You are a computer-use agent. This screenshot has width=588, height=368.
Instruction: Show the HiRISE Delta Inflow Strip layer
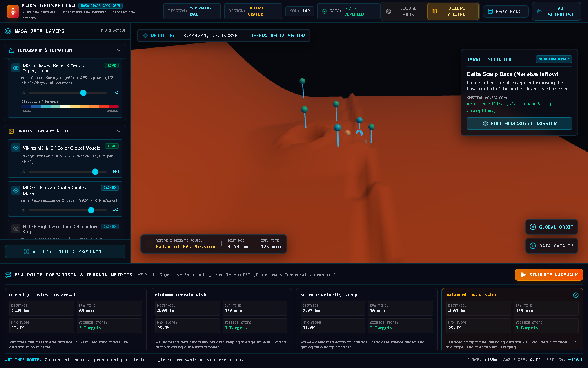click(16, 229)
